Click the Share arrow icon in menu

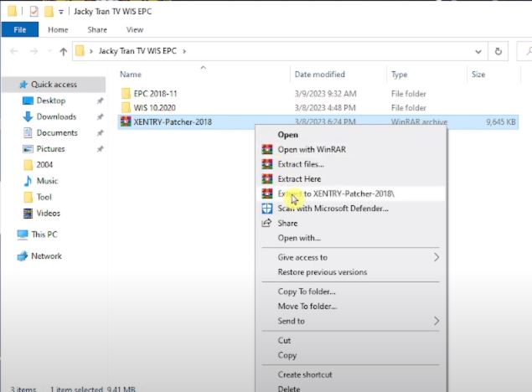[266, 223]
